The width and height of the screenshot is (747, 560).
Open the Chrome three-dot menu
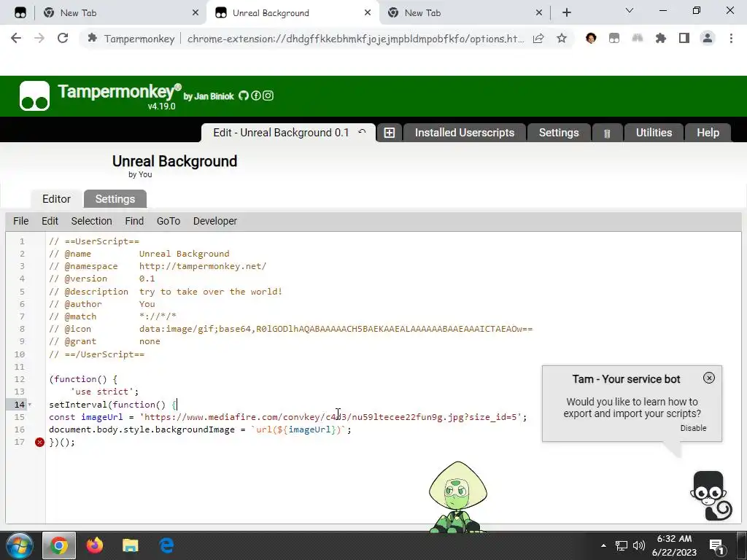click(x=731, y=39)
